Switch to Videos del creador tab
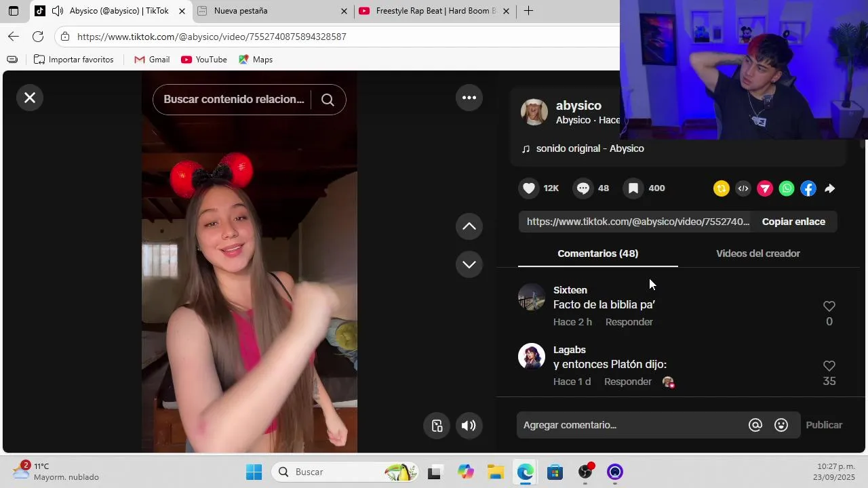 [x=758, y=253]
